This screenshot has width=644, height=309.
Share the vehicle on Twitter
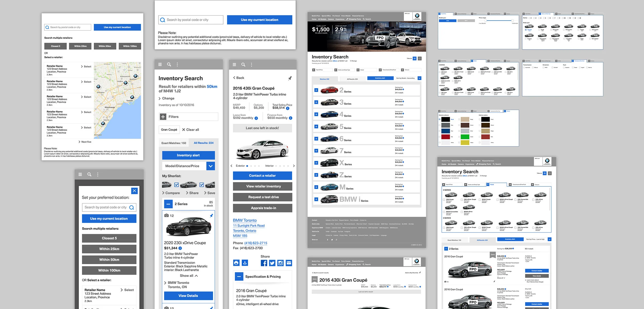coord(272,263)
